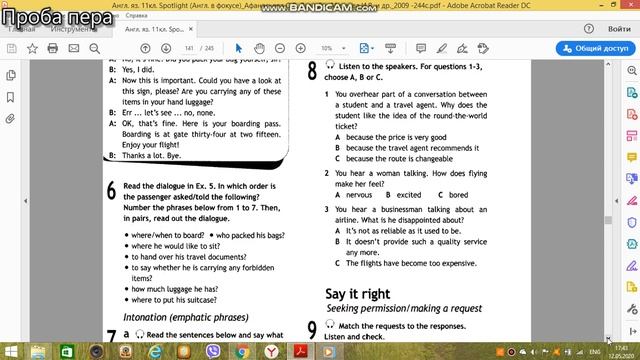The image size is (640, 360).
Task: Open the Organize Pages tool icon
Action: [632, 136]
